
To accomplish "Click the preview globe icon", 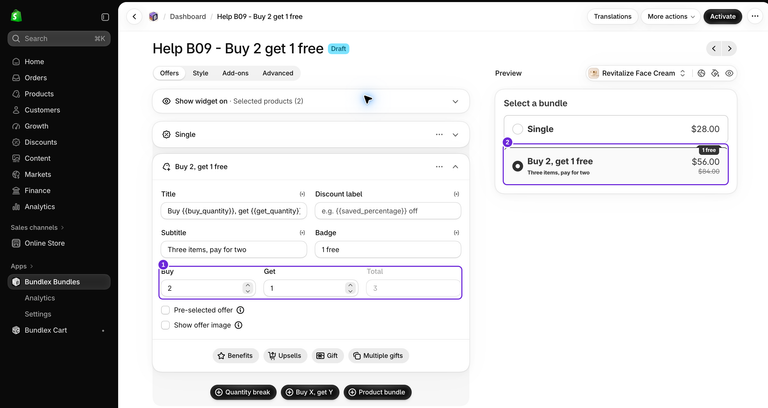I will pyautogui.click(x=701, y=73).
